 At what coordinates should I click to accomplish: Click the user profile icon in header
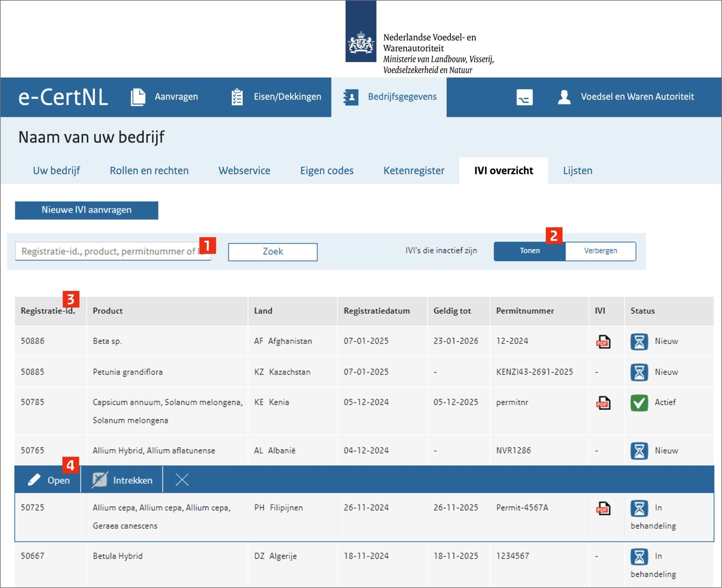point(564,97)
